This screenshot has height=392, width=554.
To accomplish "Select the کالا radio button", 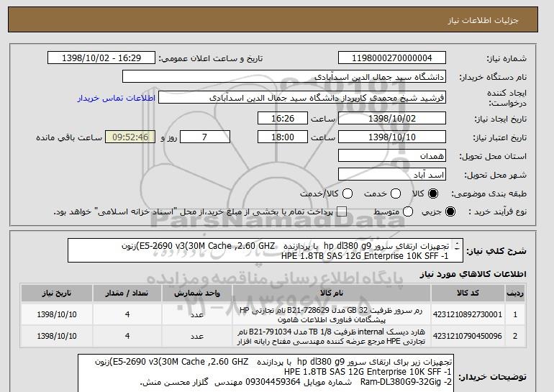I will (x=433, y=193).
